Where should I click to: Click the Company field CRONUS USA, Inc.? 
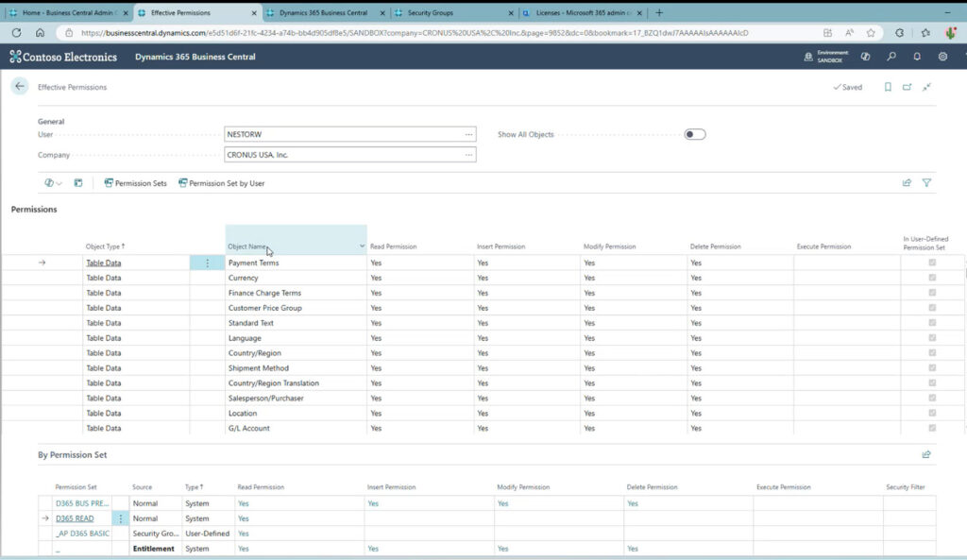click(x=349, y=155)
